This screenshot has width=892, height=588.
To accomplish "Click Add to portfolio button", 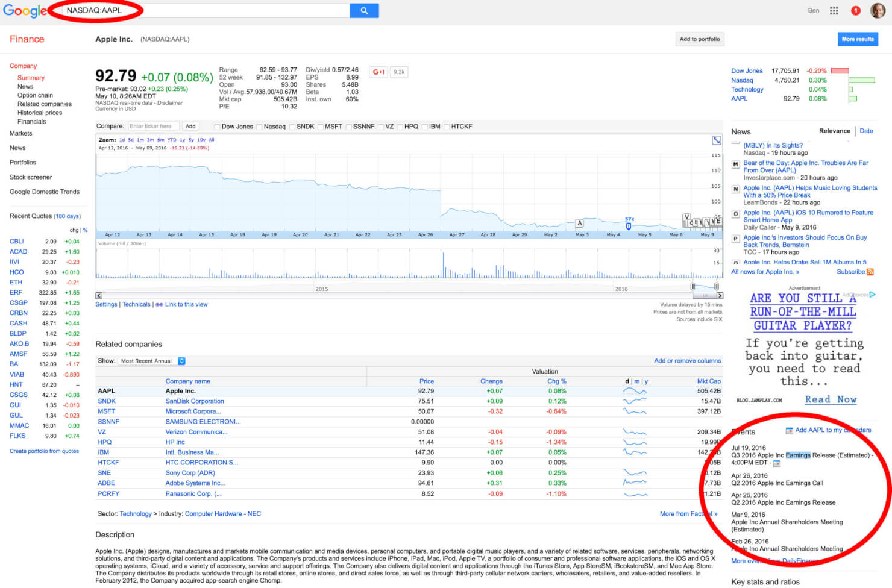I will click(700, 39).
